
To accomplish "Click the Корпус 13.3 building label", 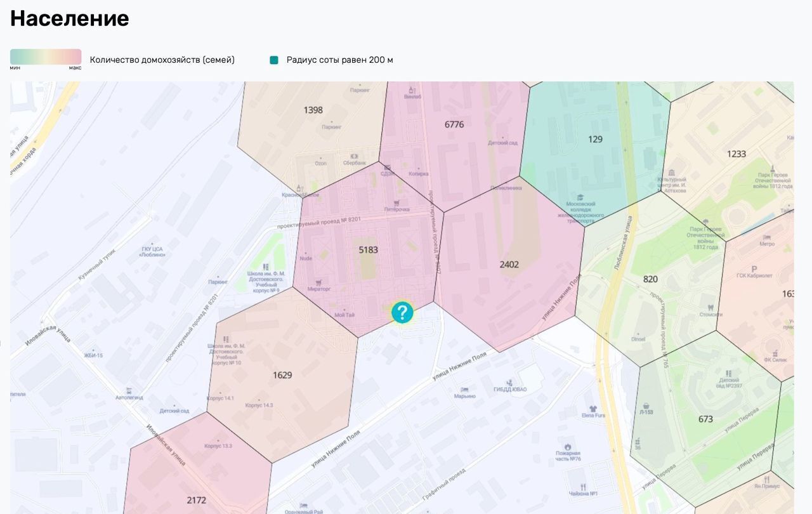I will click(218, 446).
